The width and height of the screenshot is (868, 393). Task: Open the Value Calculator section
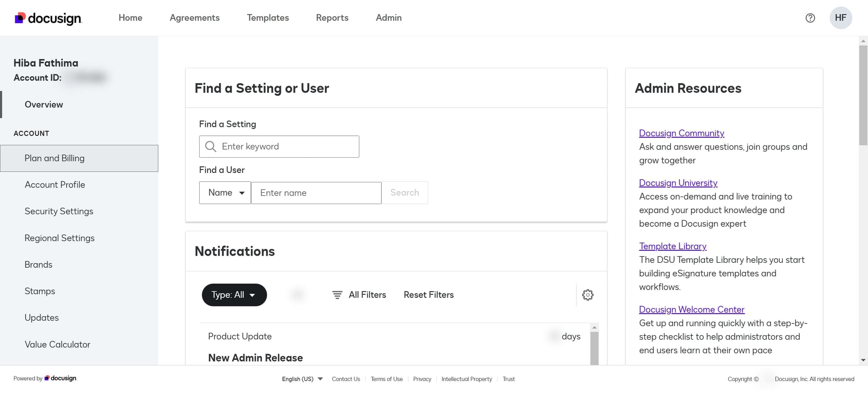58,344
